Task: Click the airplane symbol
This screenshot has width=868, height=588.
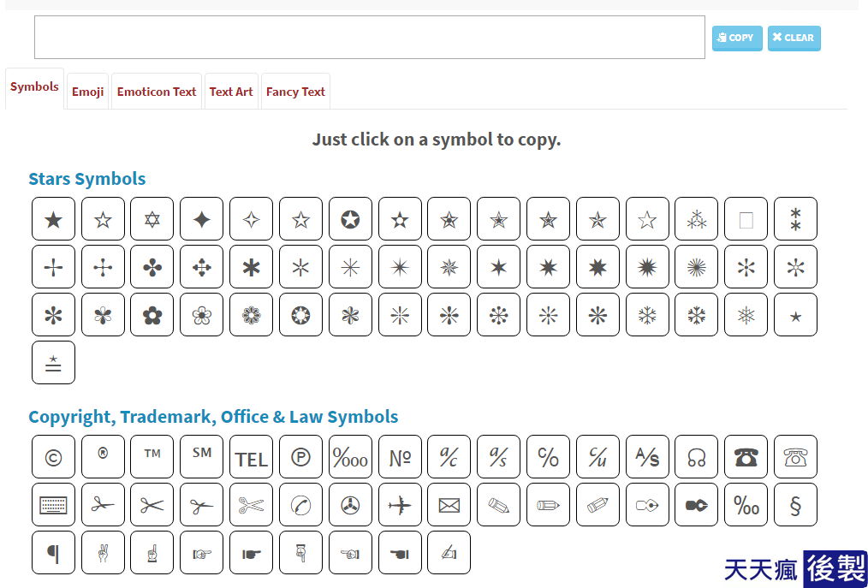Action: [x=400, y=504]
